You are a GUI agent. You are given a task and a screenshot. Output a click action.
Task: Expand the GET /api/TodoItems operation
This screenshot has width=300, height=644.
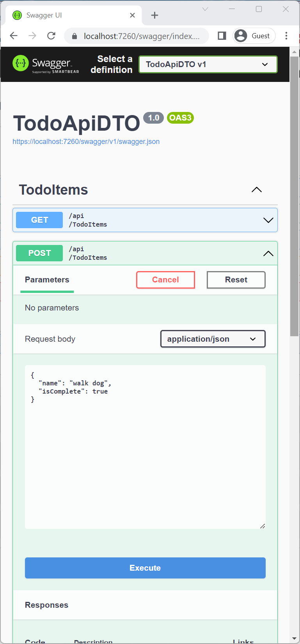pyautogui.click(x=268, y=220)
